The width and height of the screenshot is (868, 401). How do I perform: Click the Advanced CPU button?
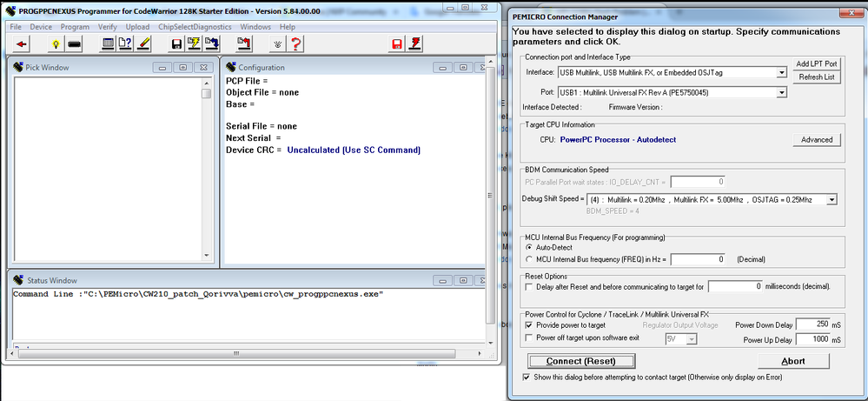pyautogui.click(x=817, y=139)
